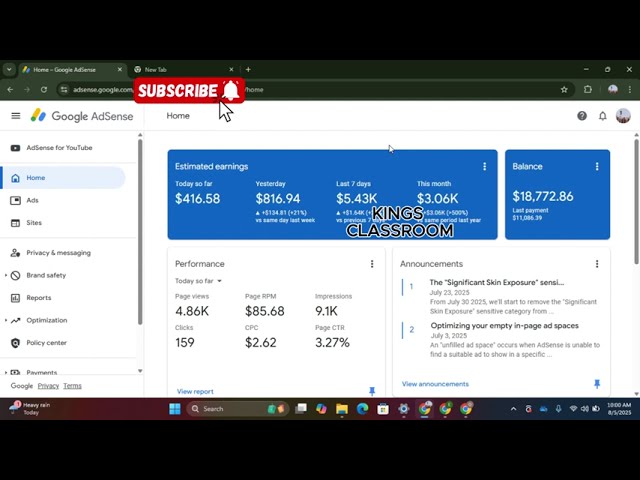Screen dimensions: 640x480
Task: Open Announcements card three-dot menu
Action: click(597, 264)
